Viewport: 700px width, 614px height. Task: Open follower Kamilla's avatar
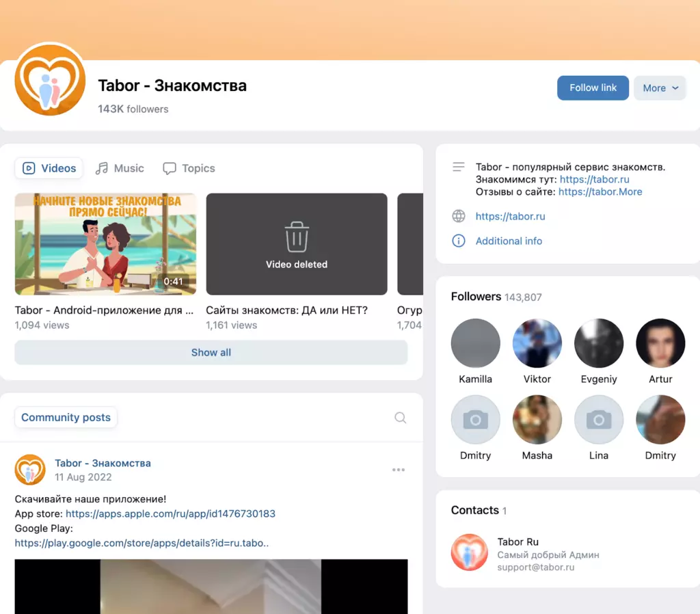pos(476,343)
